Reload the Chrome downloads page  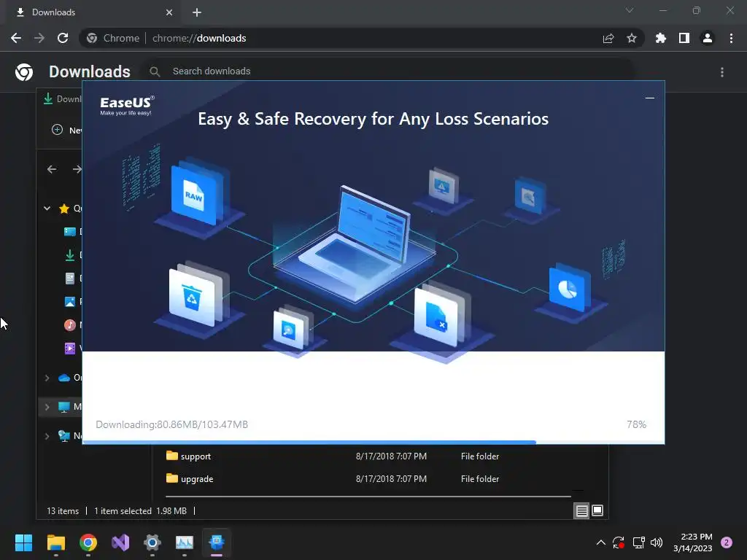pos(63,38)
